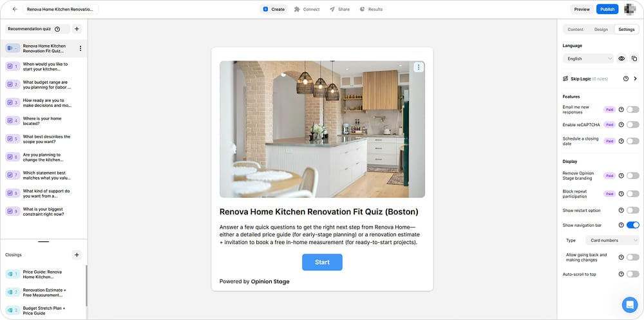
Task: Click the Closings panel scrollbar
Action: pos(86,285)
